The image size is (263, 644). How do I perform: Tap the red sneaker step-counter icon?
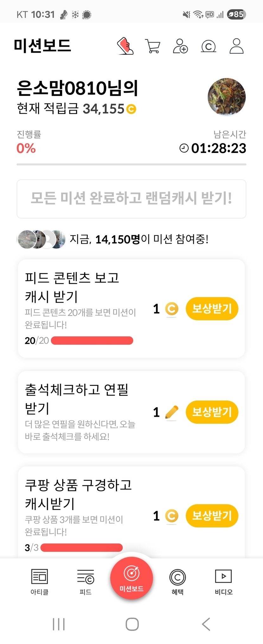126,46
